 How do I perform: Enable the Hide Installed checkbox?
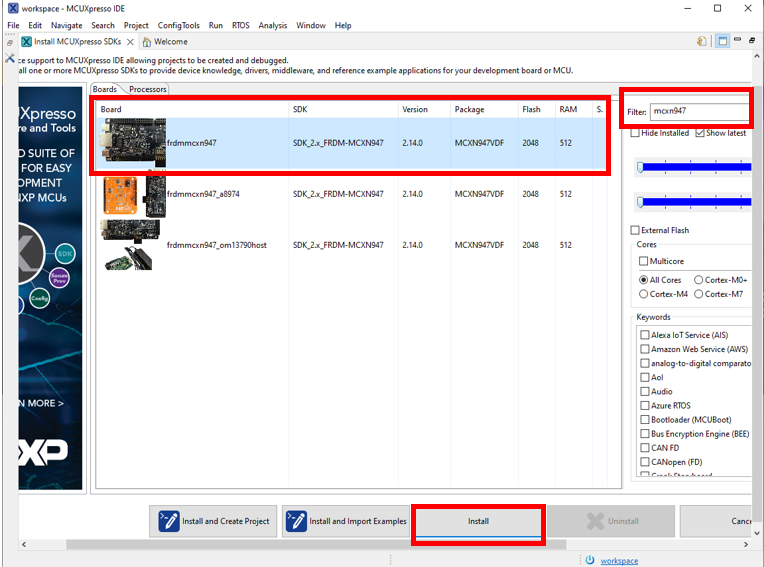636,133
